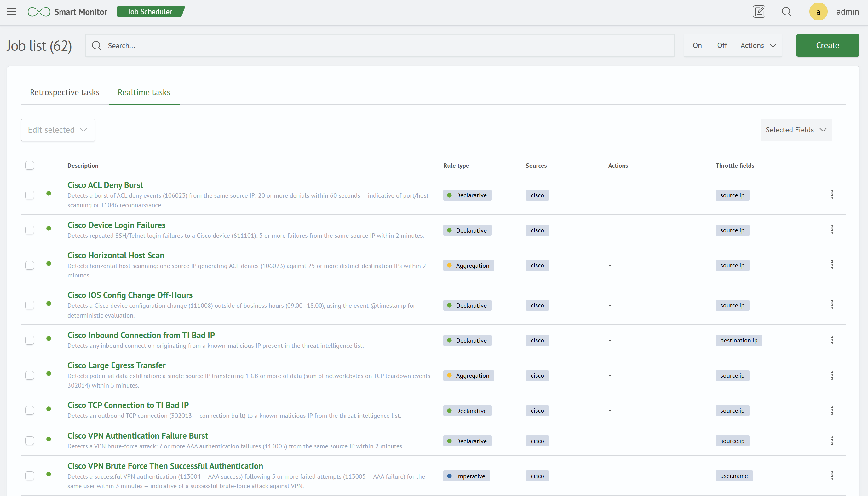Open the Cisco Device Login Failures job link
Screen dimensions: 868x496
[x=116, y=225]
